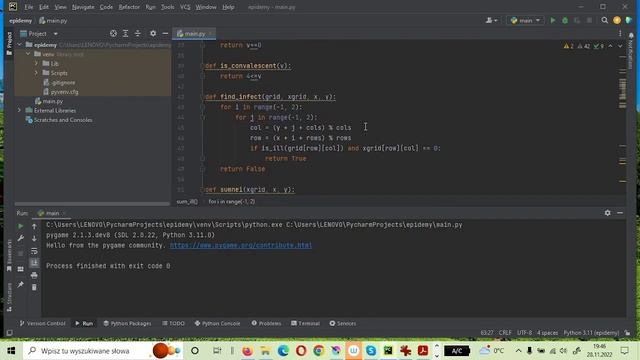Click the UTF-8 encoding status entry

524,333
